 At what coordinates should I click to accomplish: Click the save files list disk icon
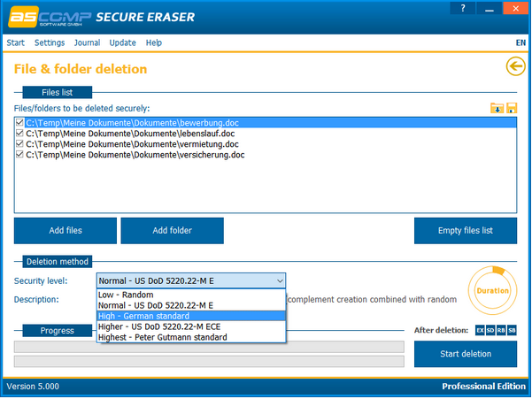click(512, 108)
